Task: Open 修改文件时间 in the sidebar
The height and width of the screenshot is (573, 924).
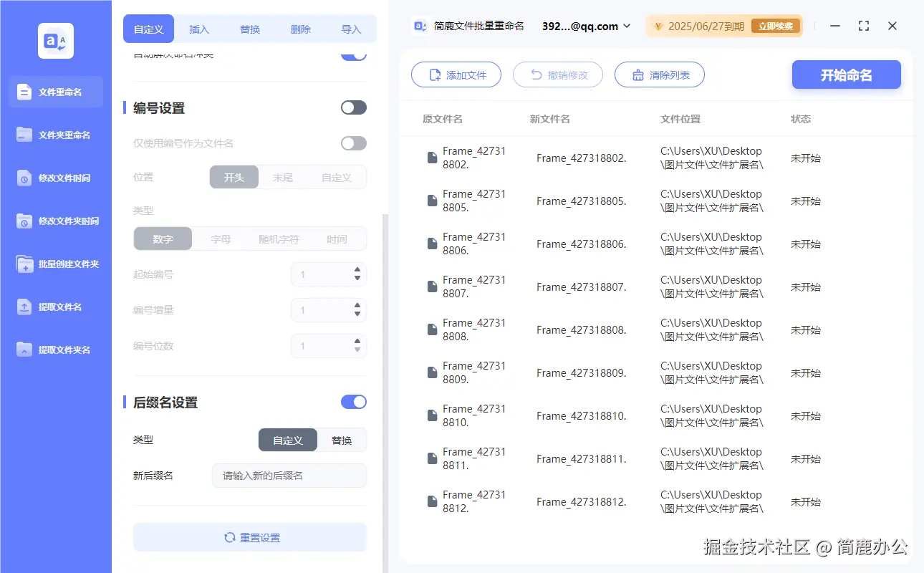Action: pos(56,178)
